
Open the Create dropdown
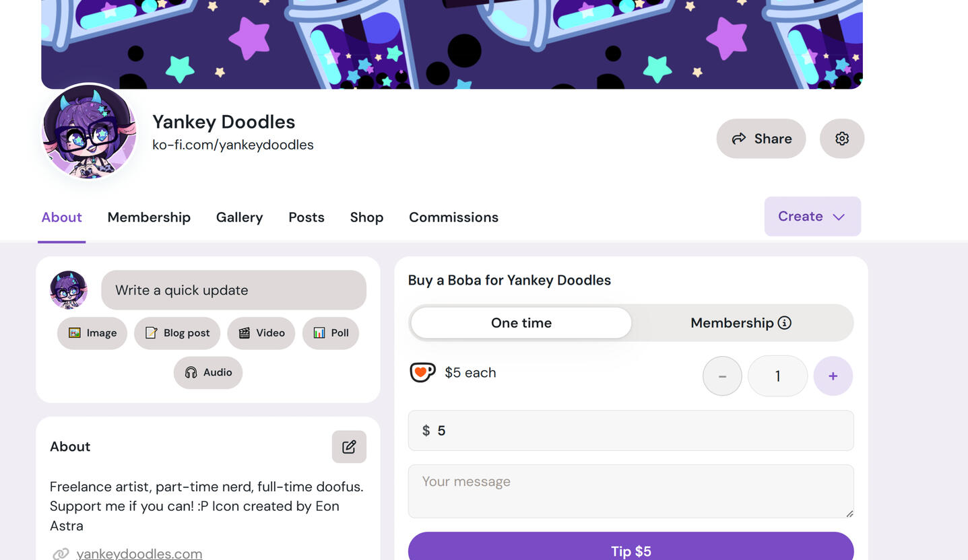812,216
